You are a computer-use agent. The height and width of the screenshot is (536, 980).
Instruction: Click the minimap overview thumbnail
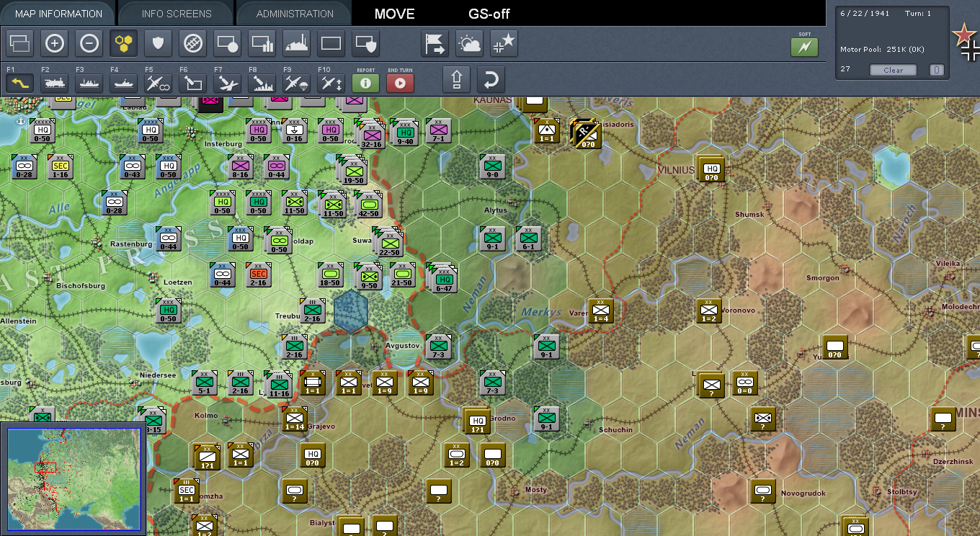73,478
